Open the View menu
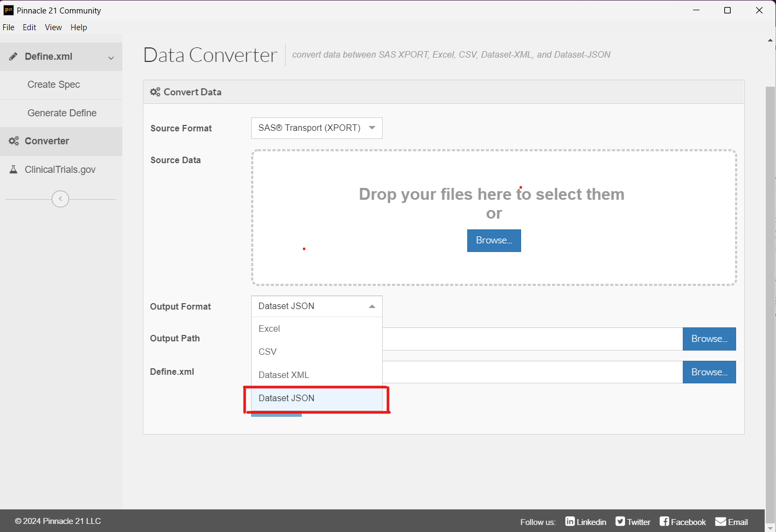The height and width of the screenshot is (532, 776). [53, 27]
